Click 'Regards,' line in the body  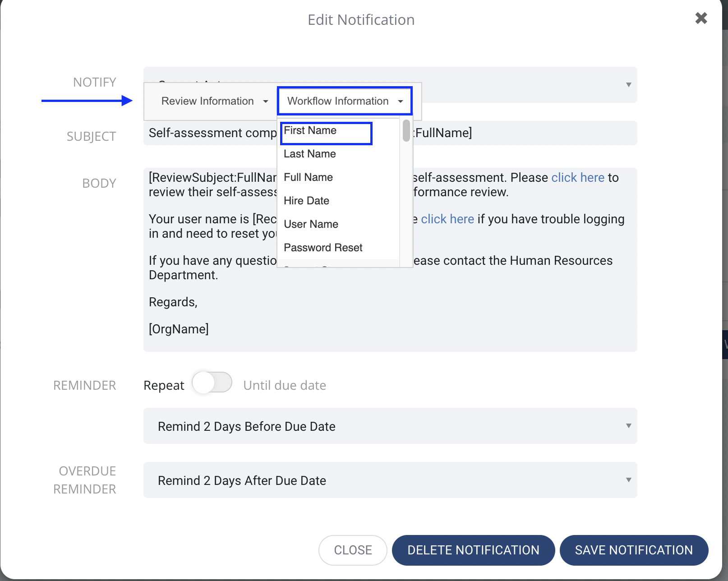(173, 302)
